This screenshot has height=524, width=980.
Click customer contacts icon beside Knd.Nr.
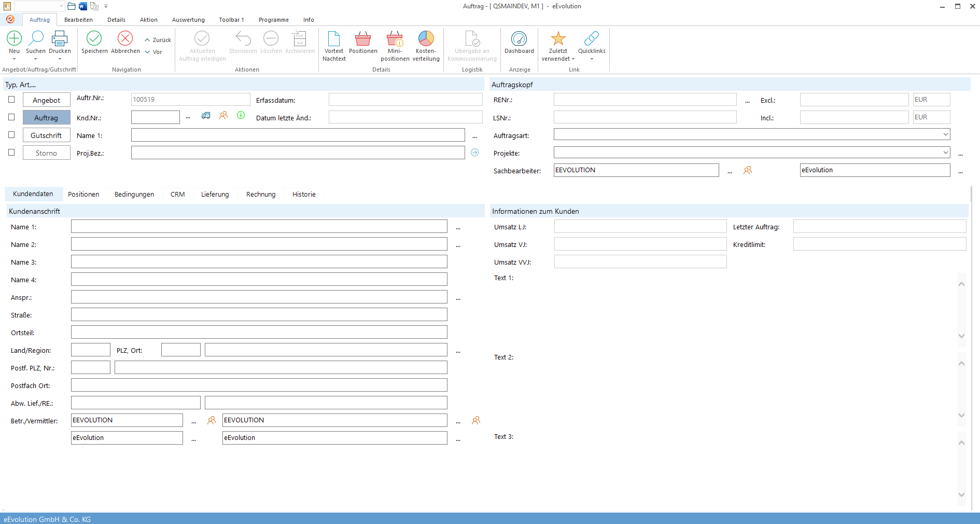(223, 116)
